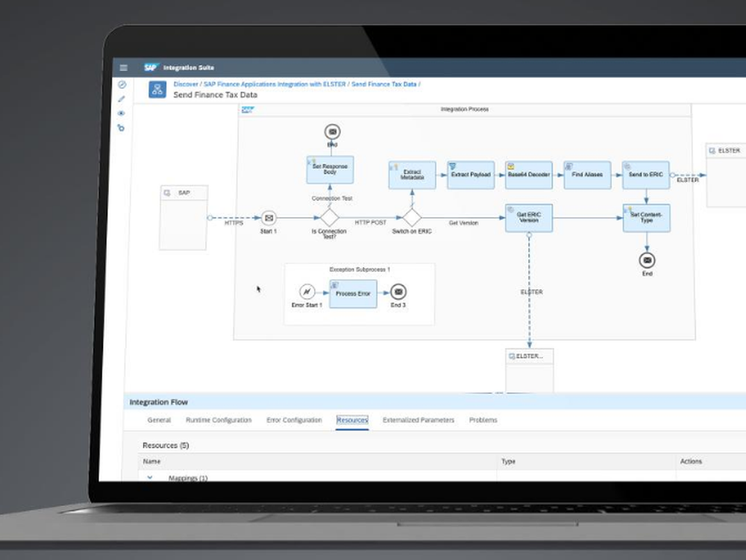
Task: Select the End event below Set Content-Type
Action: coord(647,260)
